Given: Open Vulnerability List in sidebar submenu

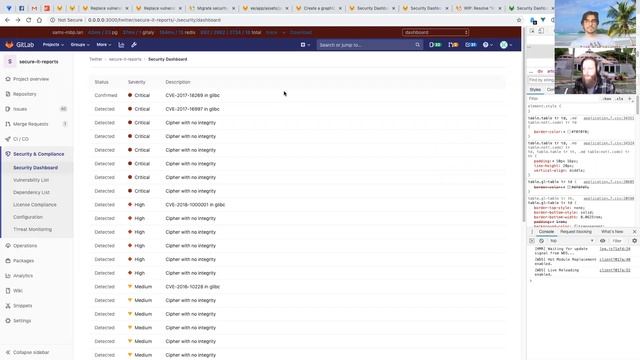Looking at the screenshot, I should pyautogui.click(x=31, y=180).
